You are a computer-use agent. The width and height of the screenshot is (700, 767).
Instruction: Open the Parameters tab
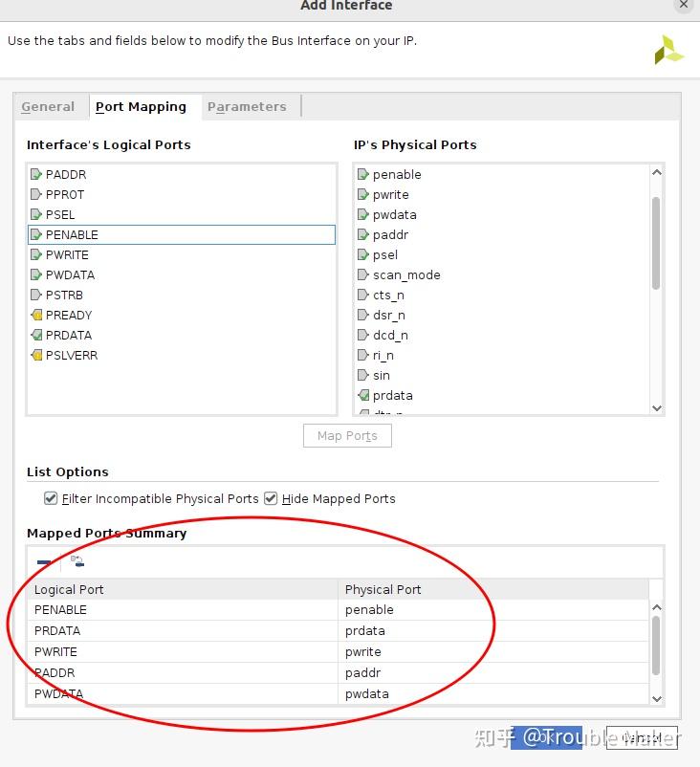pyautogui.click(x=247, y=106)
